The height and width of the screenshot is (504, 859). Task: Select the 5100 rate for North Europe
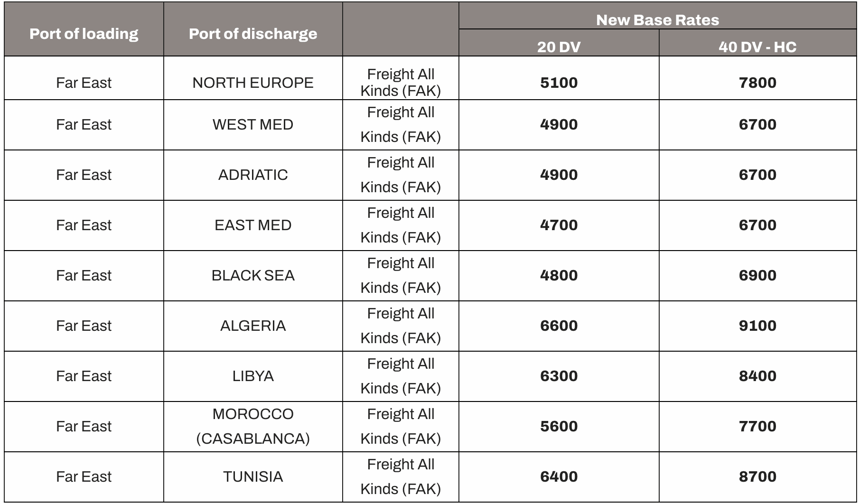click(559, 83)
